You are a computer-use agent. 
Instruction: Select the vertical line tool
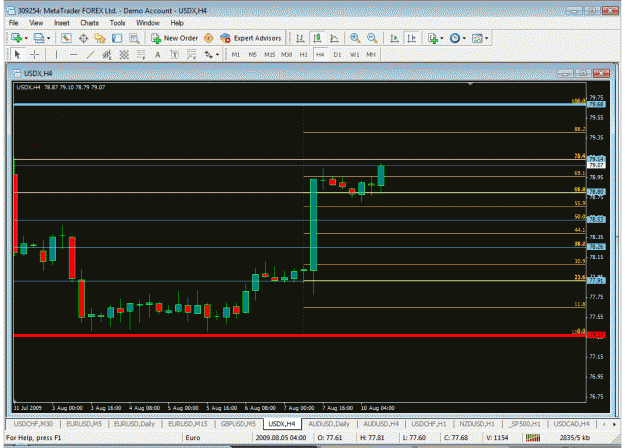[x=56, y=55]
